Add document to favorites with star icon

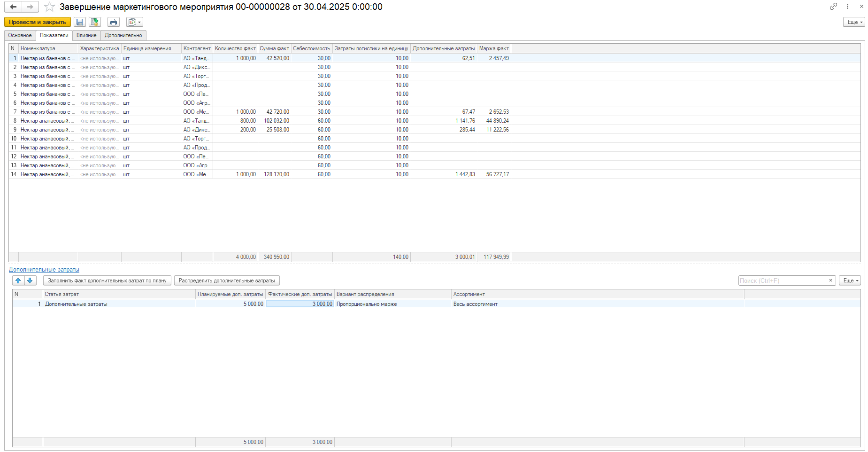tap(49, 7)
